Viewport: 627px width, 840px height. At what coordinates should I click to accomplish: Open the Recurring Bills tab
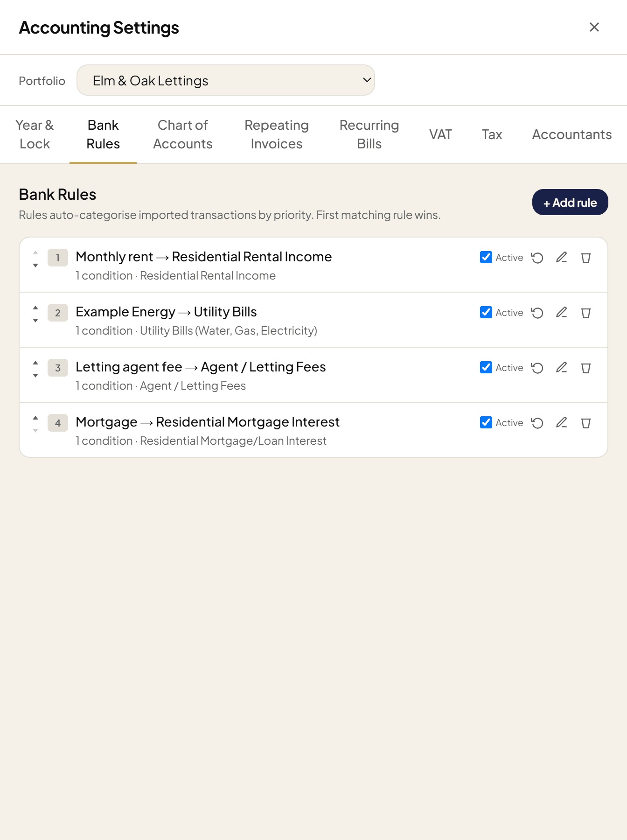(369, 134)
